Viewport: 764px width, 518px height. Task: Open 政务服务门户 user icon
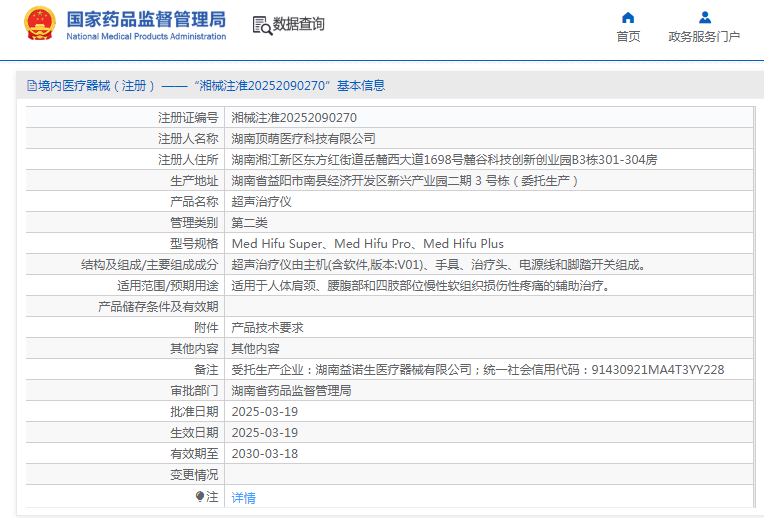[705, 18]
